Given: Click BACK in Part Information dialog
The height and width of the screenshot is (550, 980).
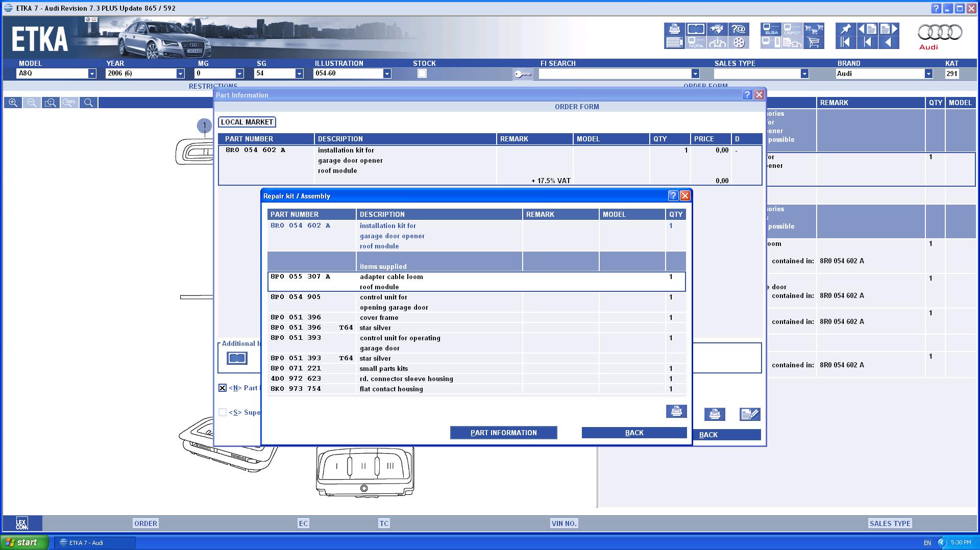Looking at the screenshot, I should coord(727,435).
